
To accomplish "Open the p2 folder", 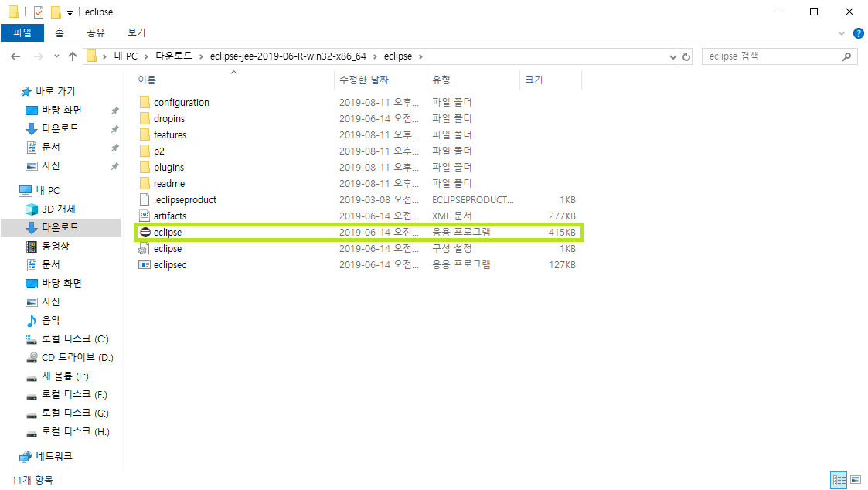I will (159, 151).
